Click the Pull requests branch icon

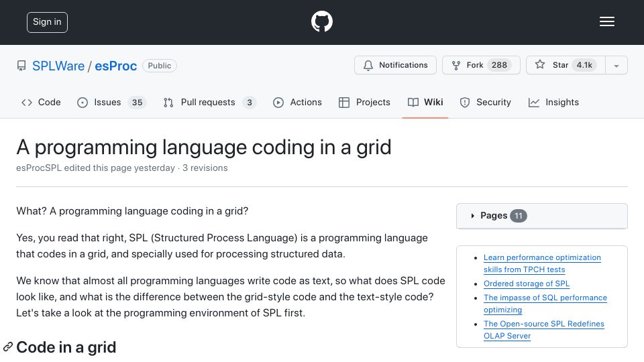click(168, 103)
